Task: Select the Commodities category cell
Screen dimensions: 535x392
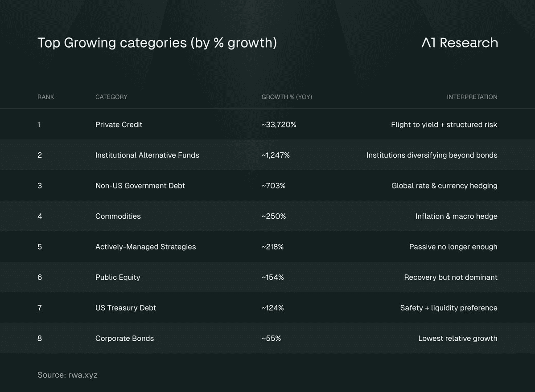Action: click(118, 216)
